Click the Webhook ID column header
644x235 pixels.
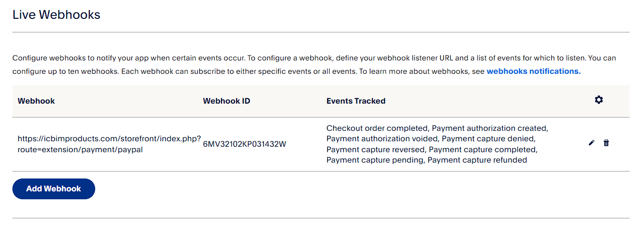point(227,101)
